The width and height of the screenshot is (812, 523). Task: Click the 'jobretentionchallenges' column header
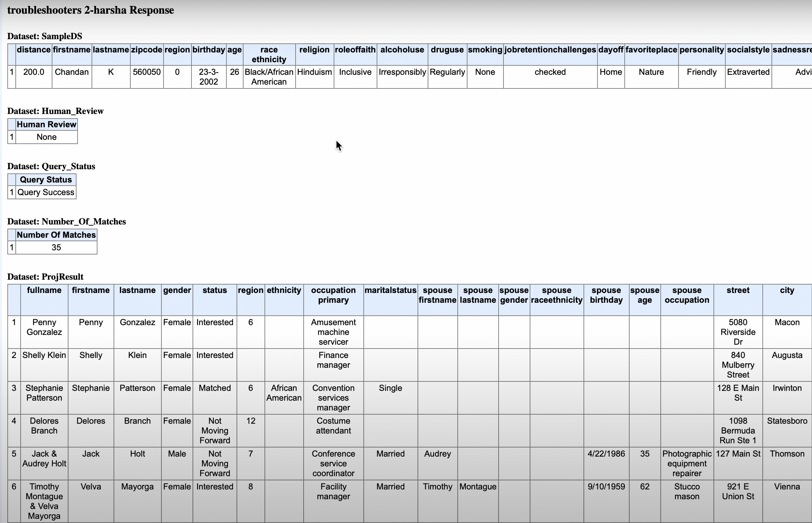point(550,50)
